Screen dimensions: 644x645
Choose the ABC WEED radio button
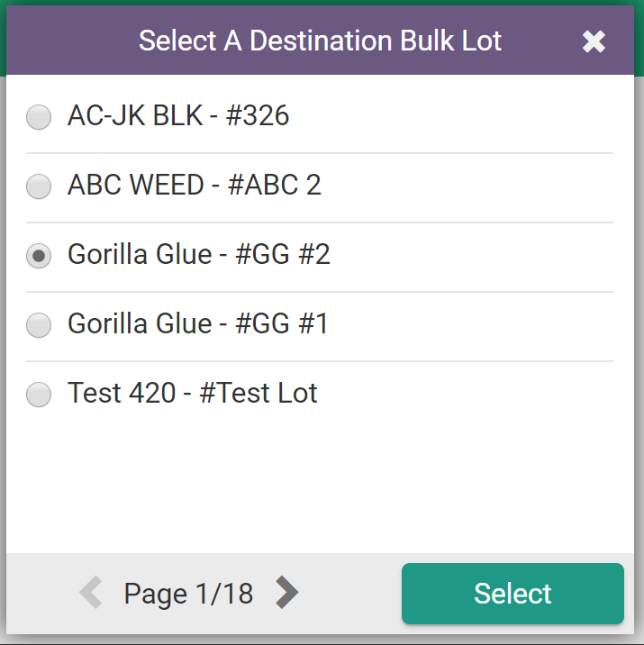point(39,186)
